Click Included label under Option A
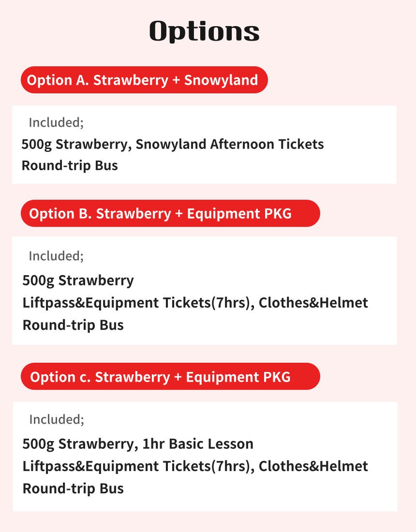This screenshot has height=532, width=416. [56, 122]
